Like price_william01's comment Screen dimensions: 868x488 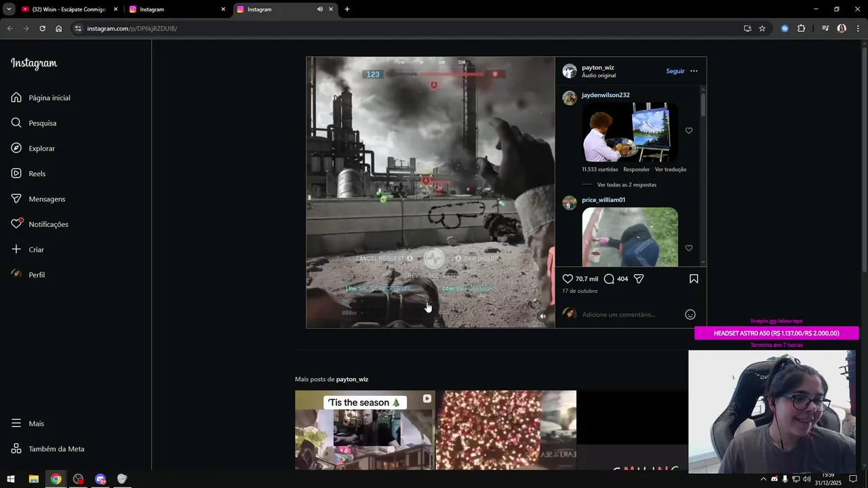tap(689, 248)
